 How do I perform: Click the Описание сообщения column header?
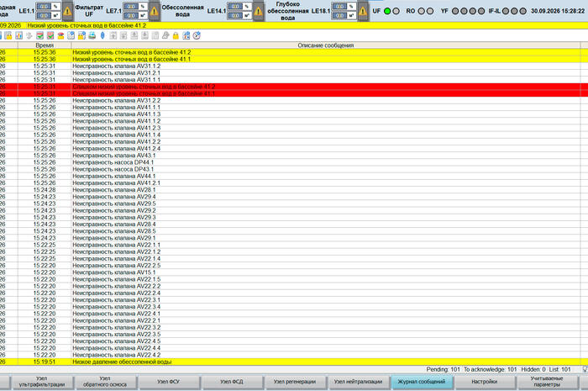click(326, 45)
